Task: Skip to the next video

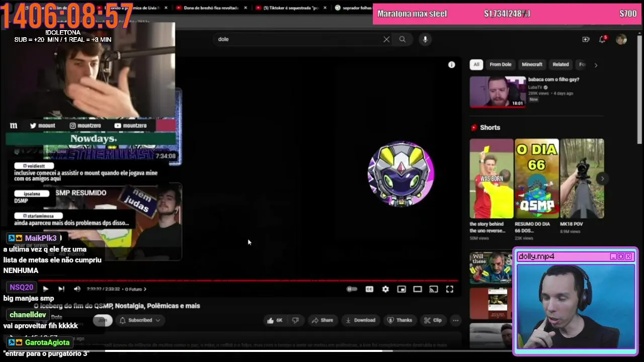Action: [x=61, y=289]
